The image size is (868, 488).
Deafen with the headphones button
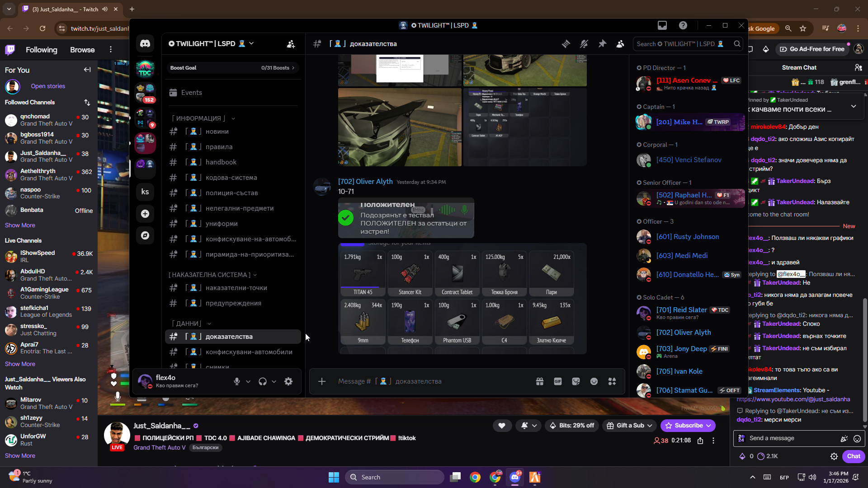(263, 381)
